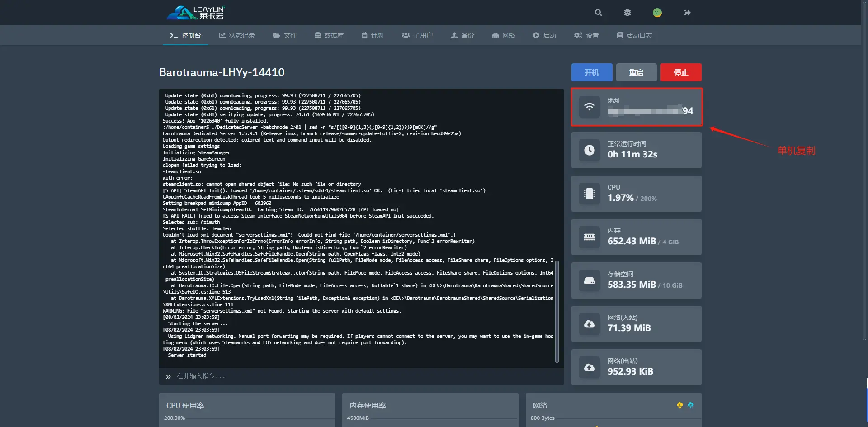Click the blue outbound icon in 网络 chart
868x427 pixels.
tap(691, 405)
